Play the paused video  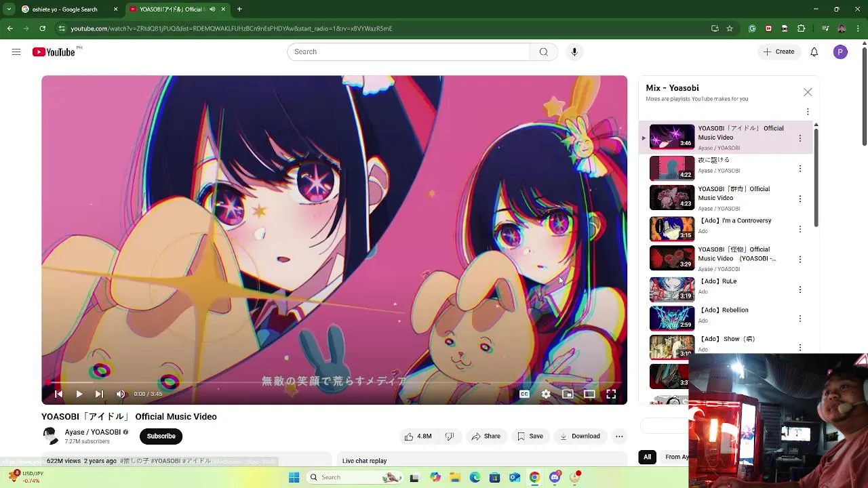[x=79, y=394]
